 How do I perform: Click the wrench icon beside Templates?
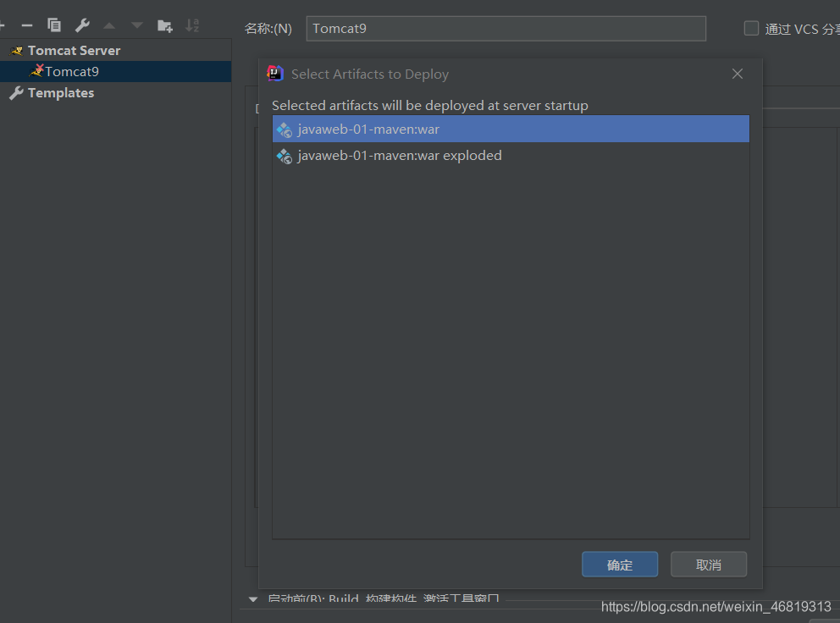pos(16,92)
